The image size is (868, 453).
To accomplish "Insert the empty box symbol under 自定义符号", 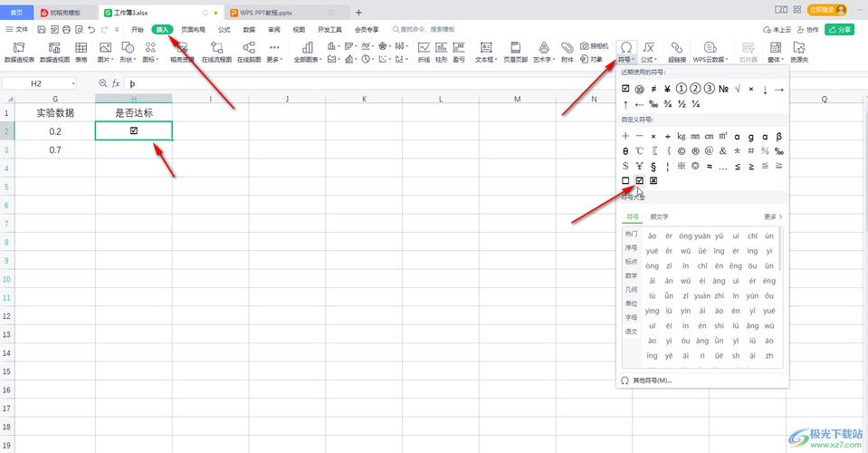I will (x=625, y=180).
